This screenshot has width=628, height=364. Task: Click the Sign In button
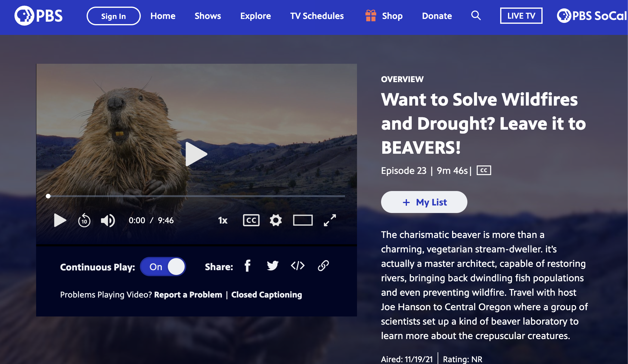[113, 16]
